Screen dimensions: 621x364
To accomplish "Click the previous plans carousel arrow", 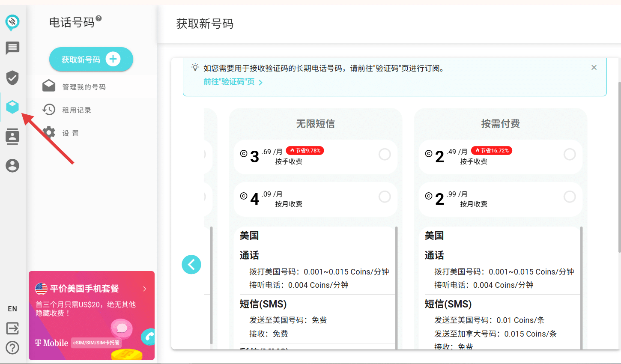I will (191, 265).
